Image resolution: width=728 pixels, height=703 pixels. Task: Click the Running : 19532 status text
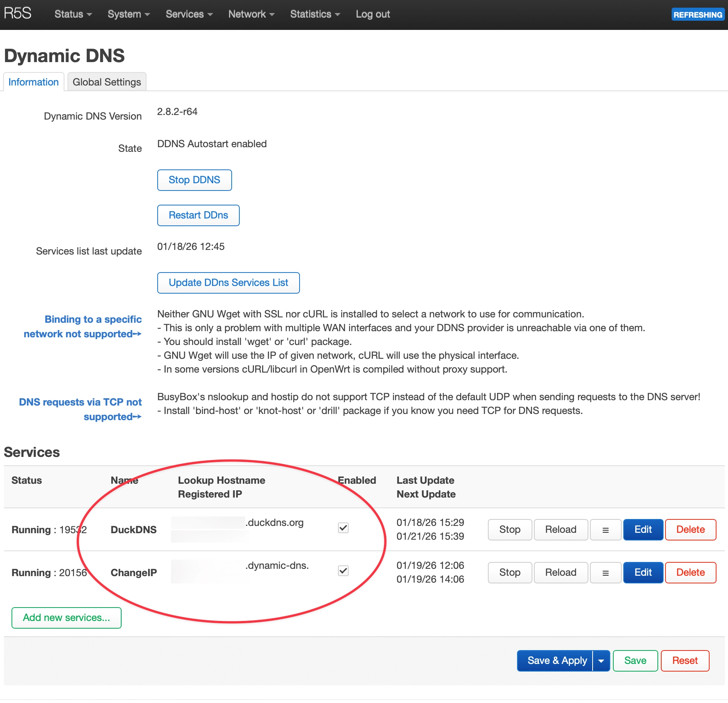[x=49, y=530]
